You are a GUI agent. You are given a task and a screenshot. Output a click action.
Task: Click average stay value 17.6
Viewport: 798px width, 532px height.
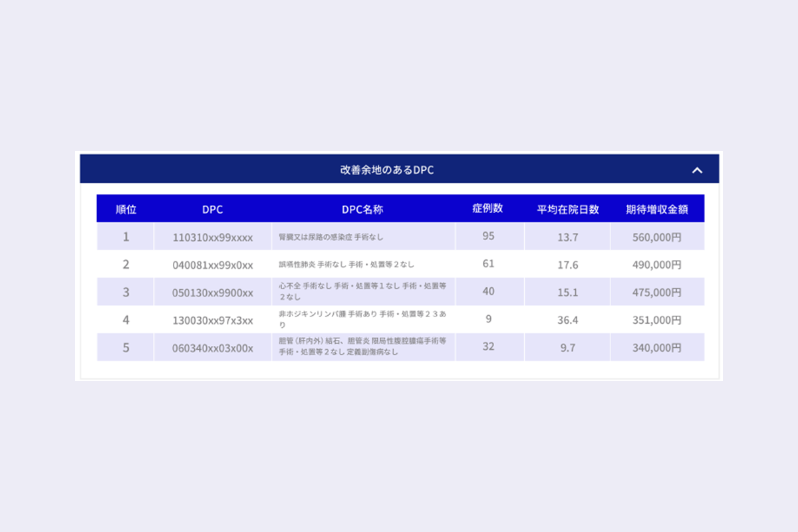tap(568, 265)
